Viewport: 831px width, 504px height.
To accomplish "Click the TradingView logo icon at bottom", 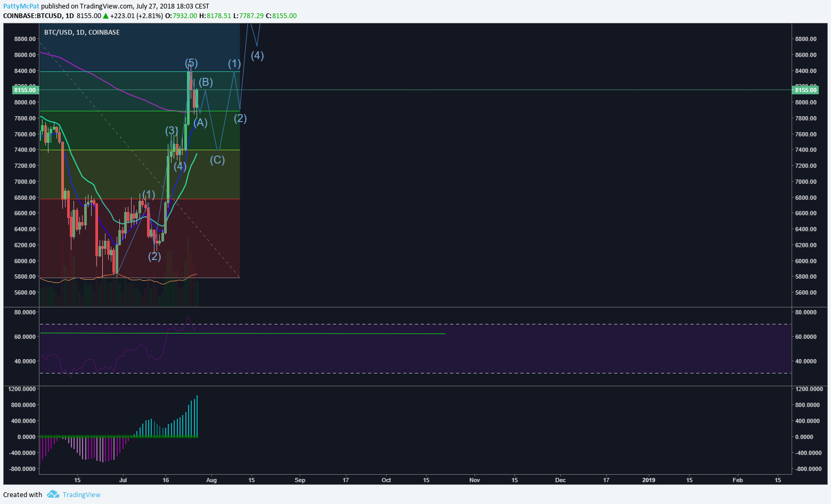I will point(53,494).
